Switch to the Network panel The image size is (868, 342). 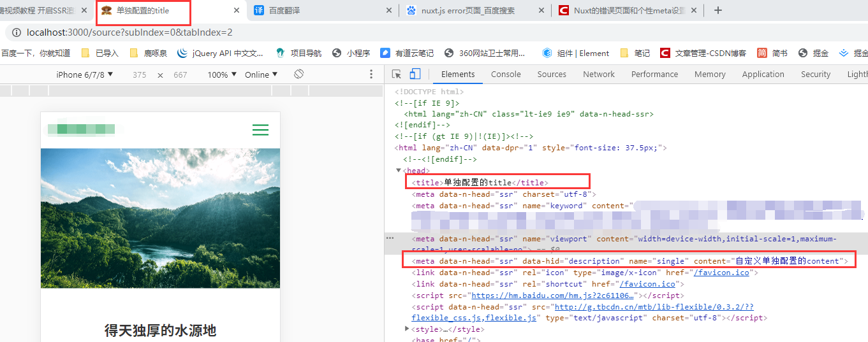599,75
